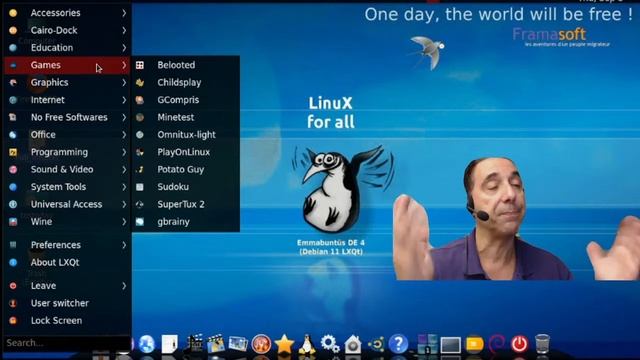This screenshot has height=360, width=640.
Task: Click the white document dock icon
Action: tap(169, 344)
